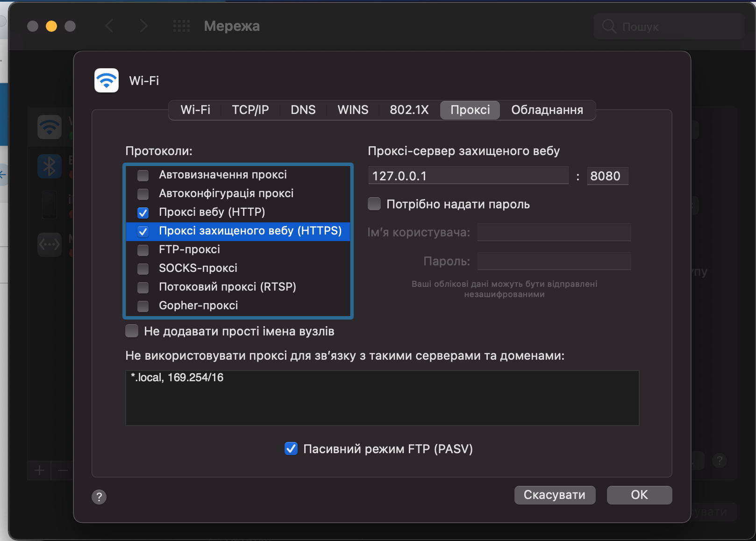This screenshot has width=756, height=541.
Task: Click the back arrow in window toolbar
Action: pyautogui.click(x=109, y=26)
